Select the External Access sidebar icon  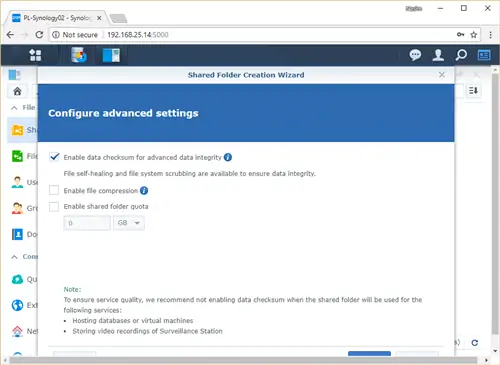click(17, 305)
